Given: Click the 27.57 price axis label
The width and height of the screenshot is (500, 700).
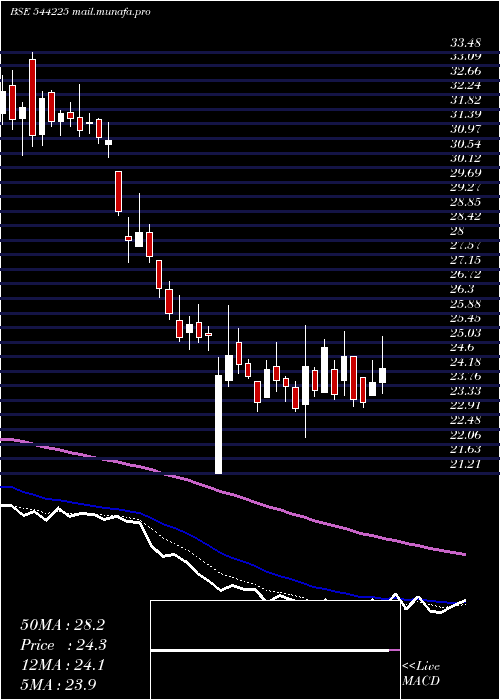Looking at the screenshot, I should (x=466, y=246).
